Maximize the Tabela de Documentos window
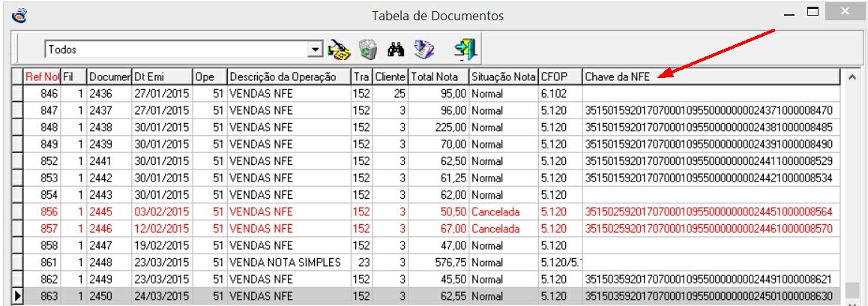 tap(813, 12)
